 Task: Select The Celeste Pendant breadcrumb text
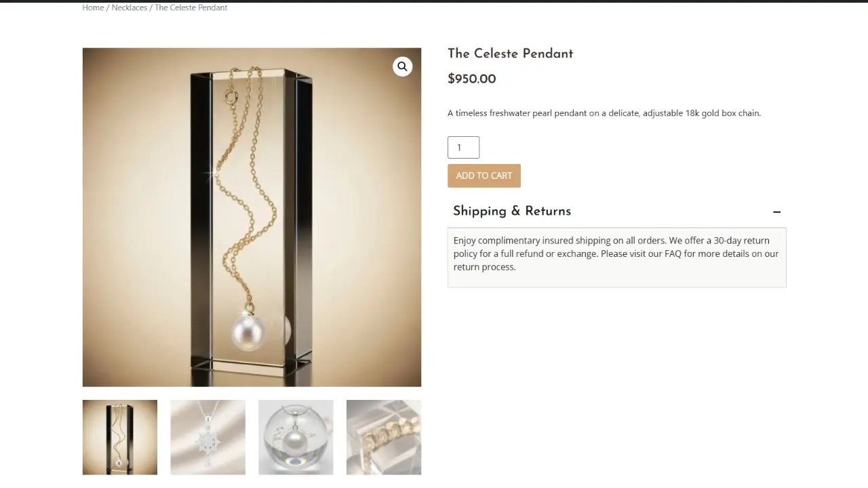[x=191, y=7]
